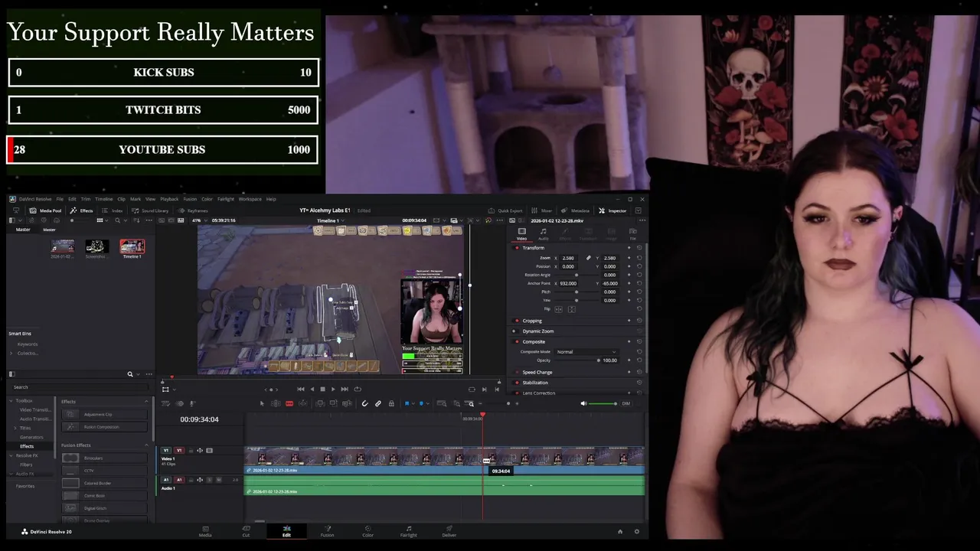Click the Flip vertical icon
980x551 pixels.
pos(572,309)
